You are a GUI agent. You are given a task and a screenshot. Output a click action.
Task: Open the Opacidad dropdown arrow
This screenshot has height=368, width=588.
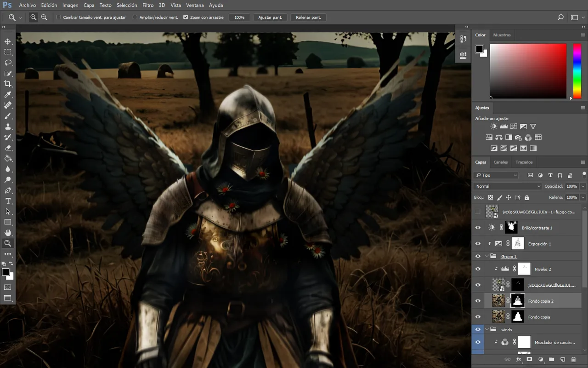[x=583, y=186]
